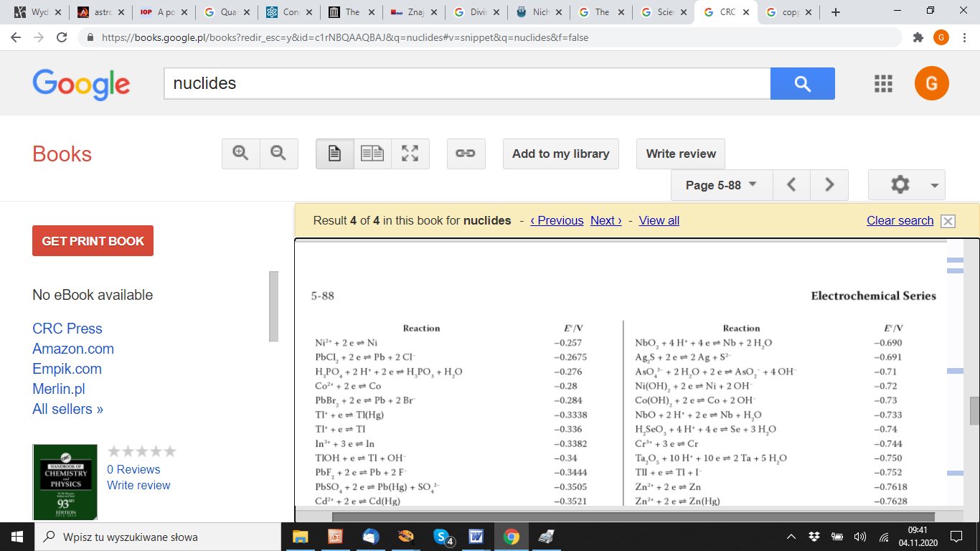Expand the Page 5-88 dropdown
This screenshot has width=980, height=551.
[721, 185]
